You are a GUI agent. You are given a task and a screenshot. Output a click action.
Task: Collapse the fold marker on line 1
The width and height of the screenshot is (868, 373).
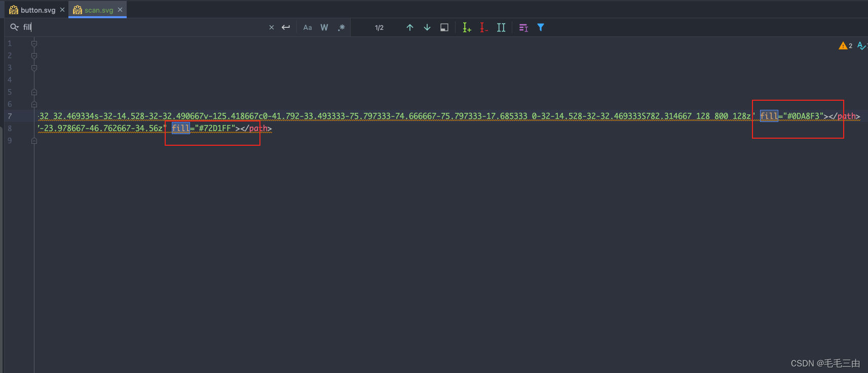(34, 44)
